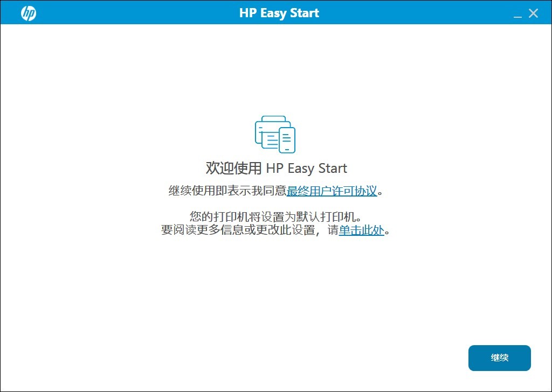552x392 pixels.
Task: Click the welcome heading 欢迎使用 HP Easy Start
Action: 275,168
